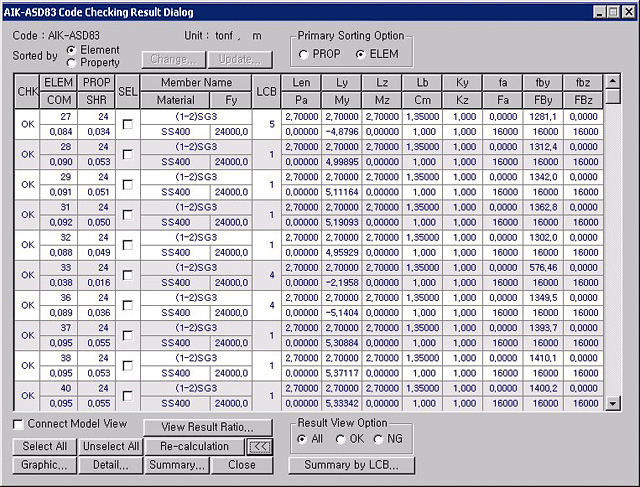
Task: Click the ELEM column header
Action: 59,83
